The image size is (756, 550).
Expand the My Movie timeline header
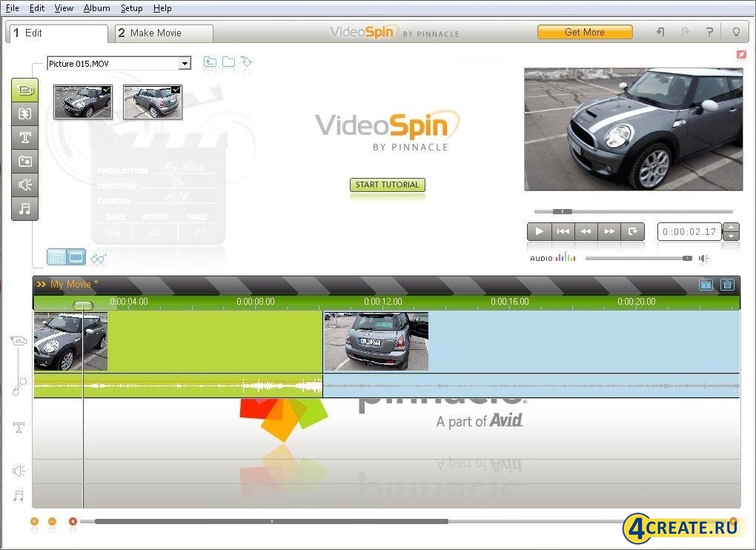click(41, 284)
